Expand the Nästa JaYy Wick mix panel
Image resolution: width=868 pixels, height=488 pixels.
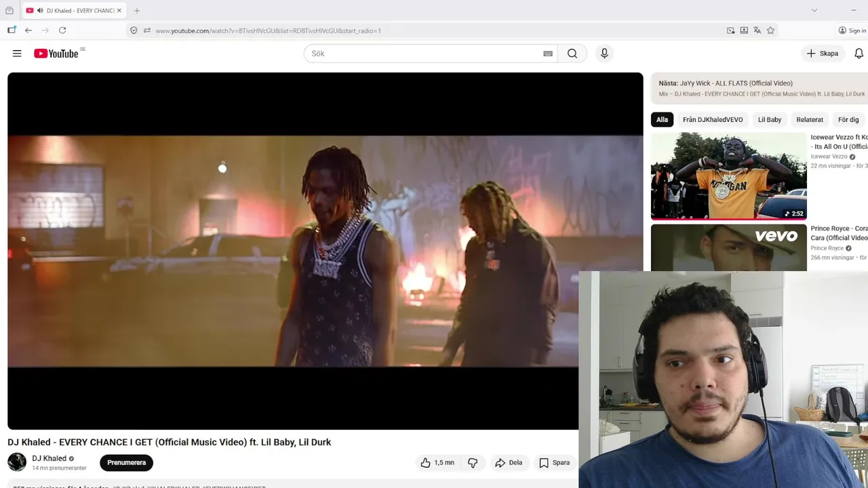tap(759, 88)
